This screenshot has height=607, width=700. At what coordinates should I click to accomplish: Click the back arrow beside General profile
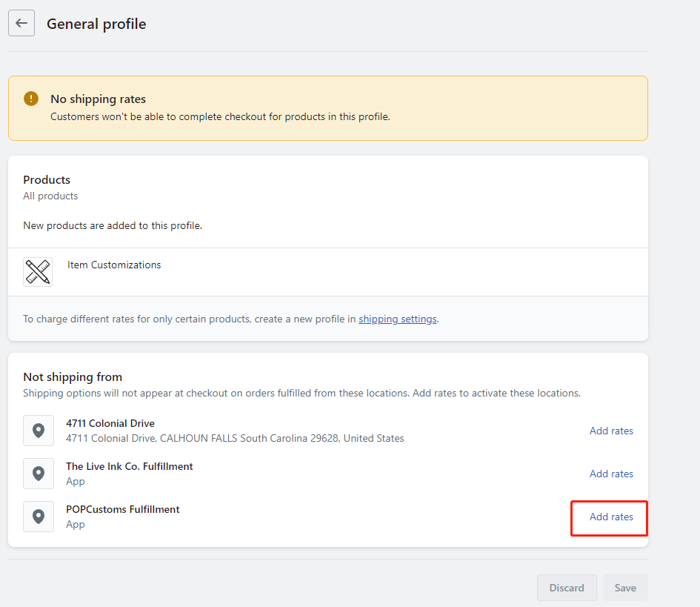click(x=21, y=23)
